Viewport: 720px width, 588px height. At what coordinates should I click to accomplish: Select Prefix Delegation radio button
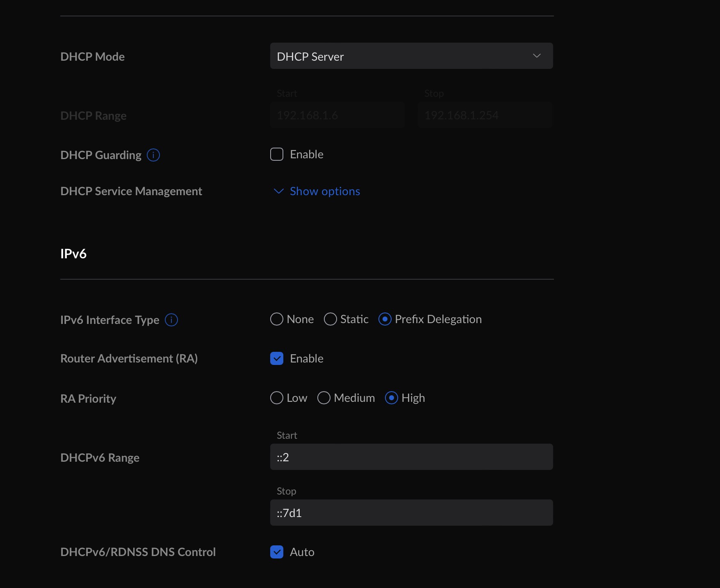(385, 319)
